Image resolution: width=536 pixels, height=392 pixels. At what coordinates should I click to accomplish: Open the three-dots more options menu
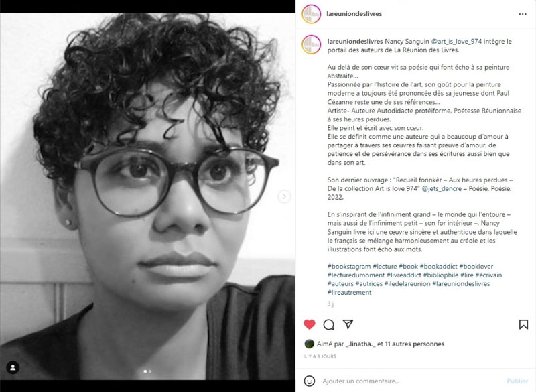[x=523, y=14]
